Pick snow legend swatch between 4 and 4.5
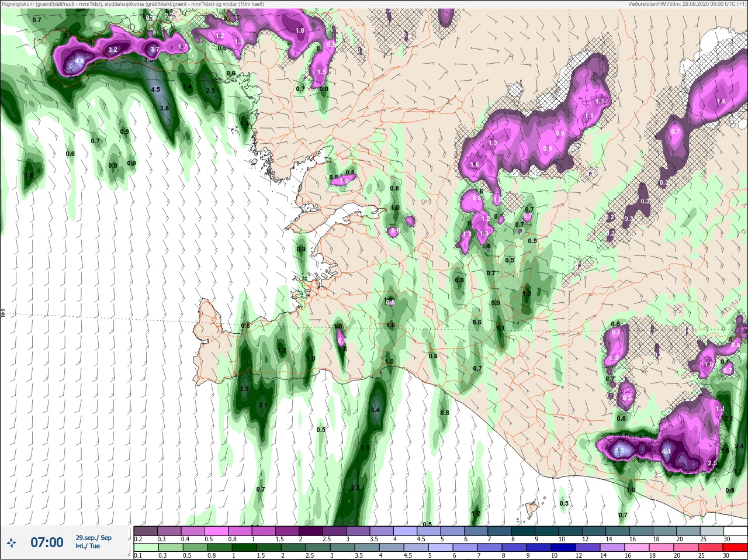This screenshot has height=560, width=748. [x=406, y=531]
